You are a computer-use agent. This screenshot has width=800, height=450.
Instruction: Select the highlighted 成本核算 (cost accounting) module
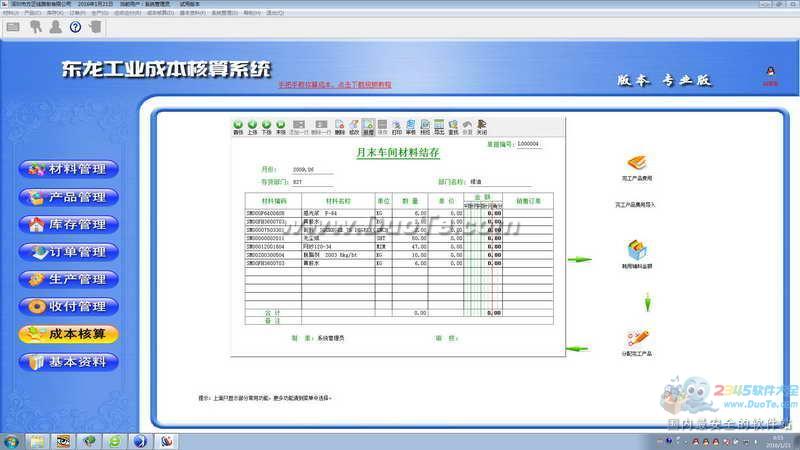pos(69,334)
